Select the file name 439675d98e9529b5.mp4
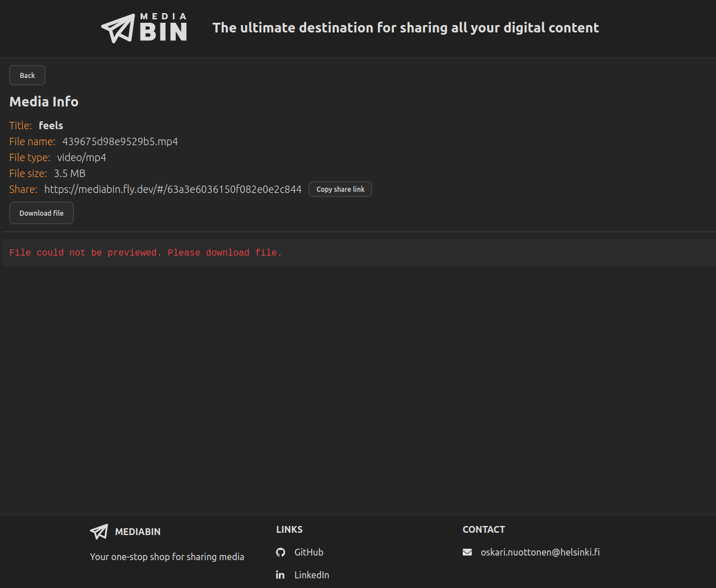The width and height of the screenshot is (716, 588). [x=120, y=141]
